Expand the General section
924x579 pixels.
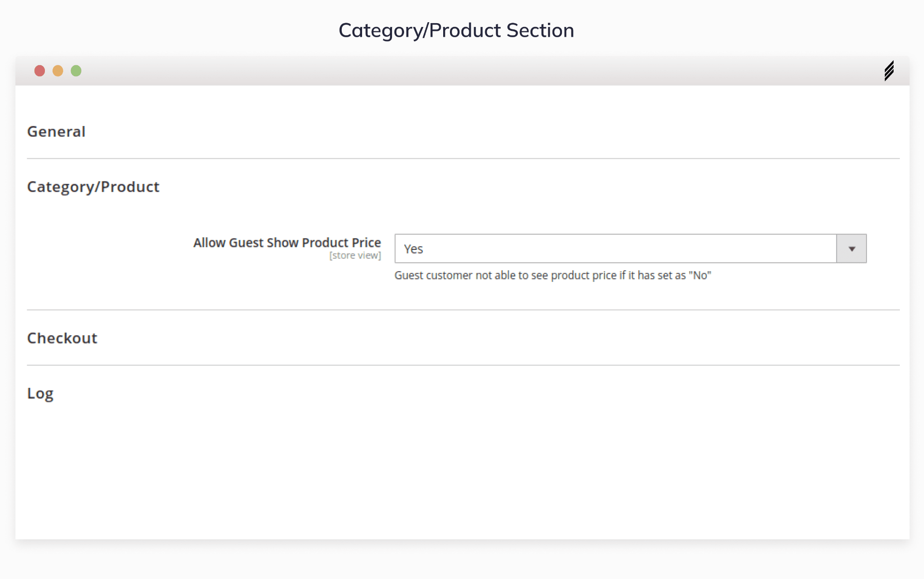(56, 132)
